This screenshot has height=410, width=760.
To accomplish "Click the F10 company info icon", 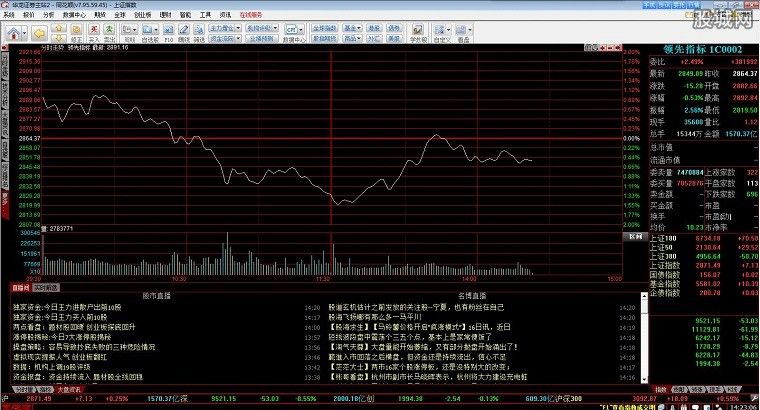I will tap(169, 32).
